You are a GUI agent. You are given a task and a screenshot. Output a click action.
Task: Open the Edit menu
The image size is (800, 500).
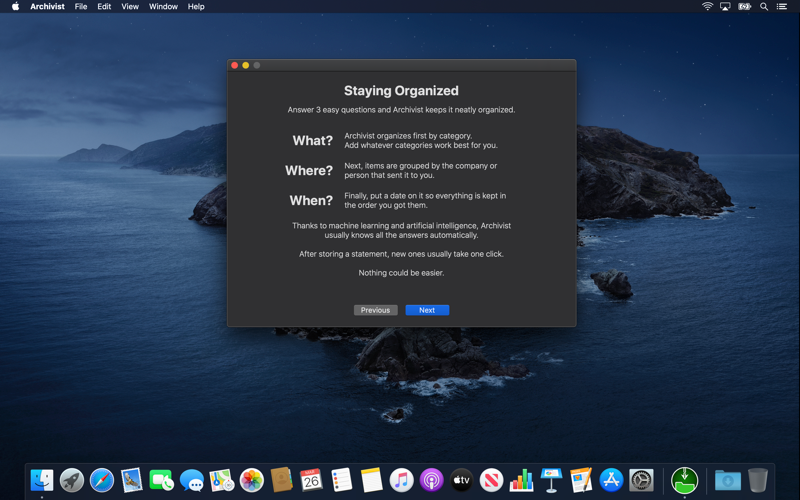104,7
